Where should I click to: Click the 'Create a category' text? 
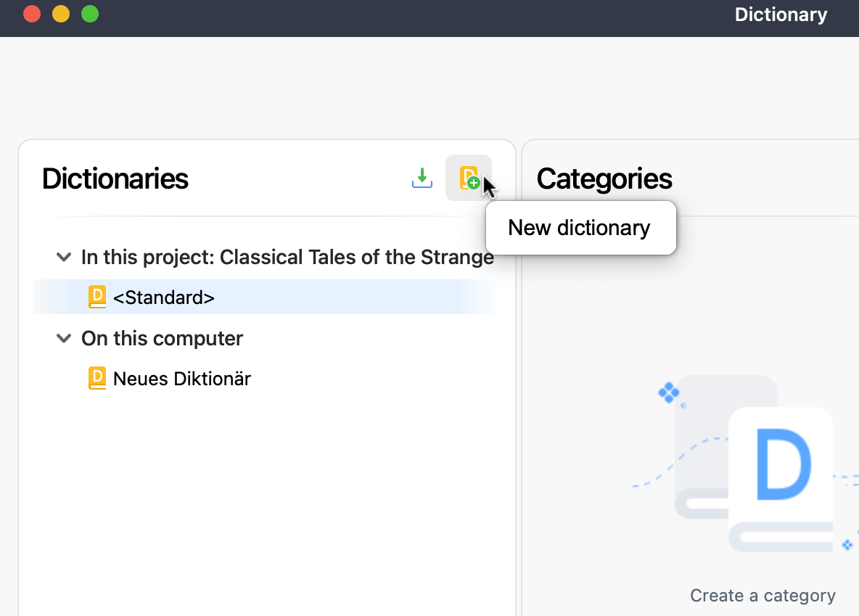pyautogui.click(x=763, y=595)
